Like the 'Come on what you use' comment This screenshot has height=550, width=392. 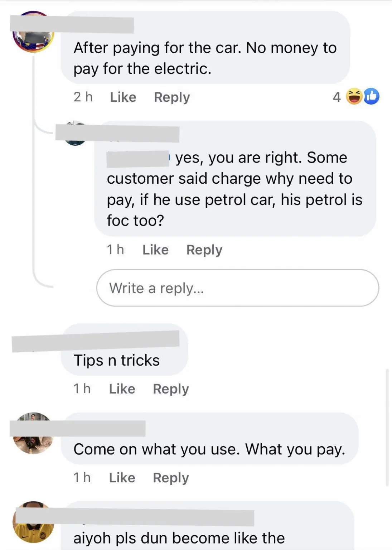coord(122,478)
